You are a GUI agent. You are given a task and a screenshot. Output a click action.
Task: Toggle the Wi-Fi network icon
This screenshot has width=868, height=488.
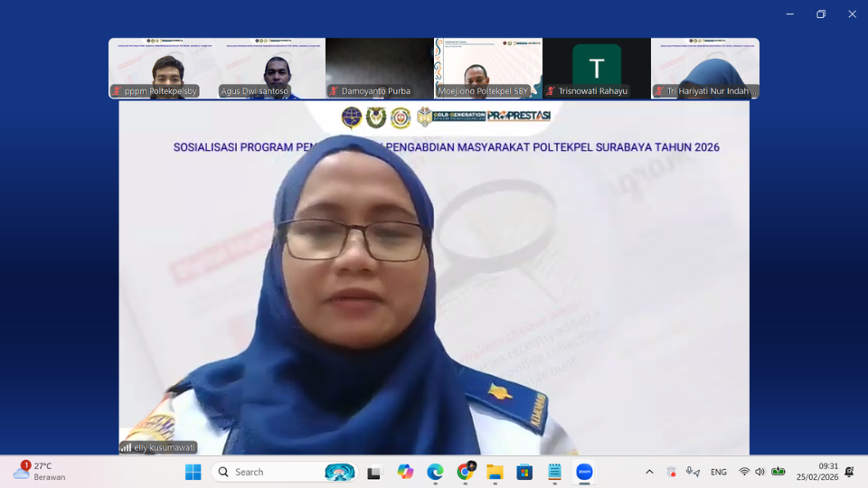point(744,472)
